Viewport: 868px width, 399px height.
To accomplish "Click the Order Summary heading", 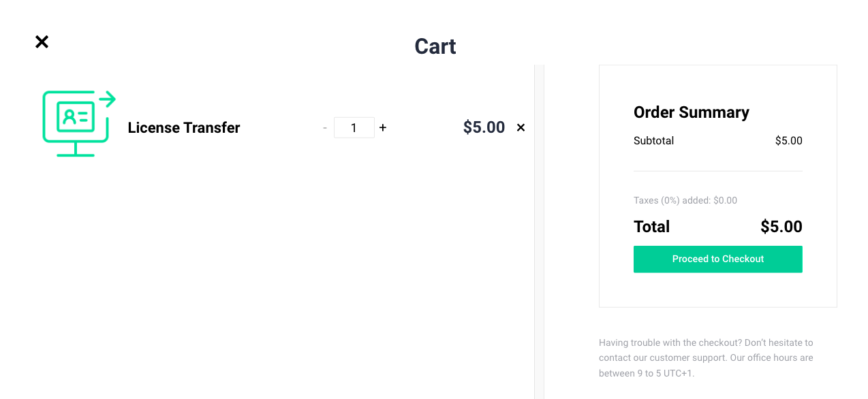I will [692, 112].
